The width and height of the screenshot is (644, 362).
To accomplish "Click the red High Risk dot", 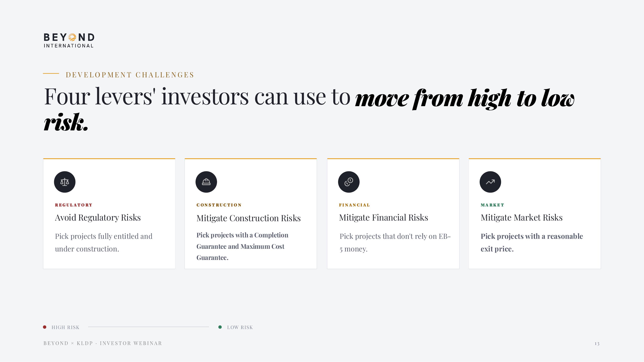I will (x=45, y=327).
